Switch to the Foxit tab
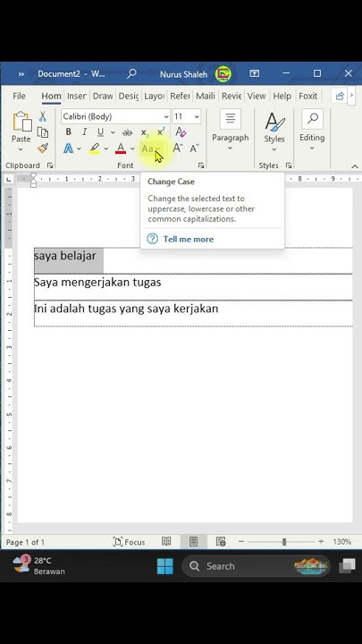This screenshot has width=362, height=644. click(x=307, y=96)
